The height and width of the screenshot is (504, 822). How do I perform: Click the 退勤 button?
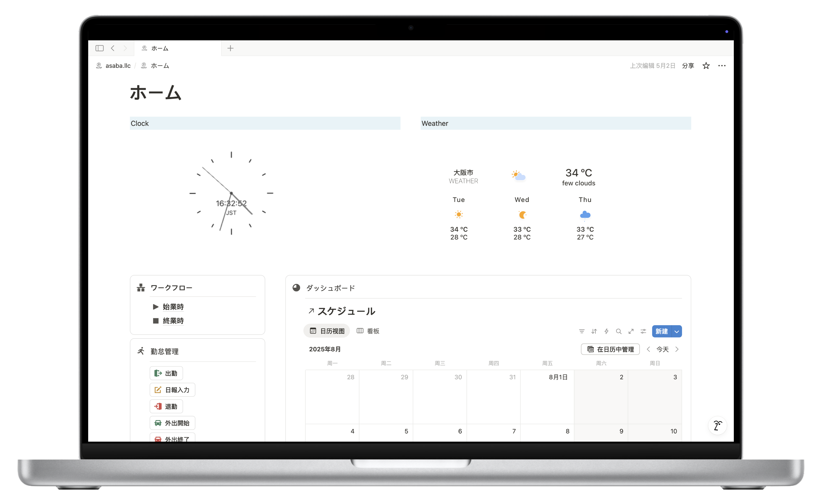(x=166, y=407)
